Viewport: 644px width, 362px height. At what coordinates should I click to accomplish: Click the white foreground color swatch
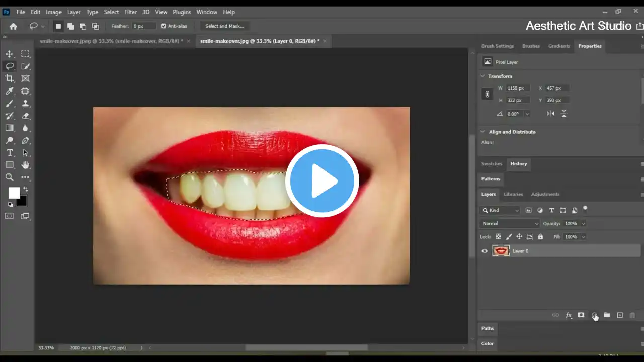point(14,193)
